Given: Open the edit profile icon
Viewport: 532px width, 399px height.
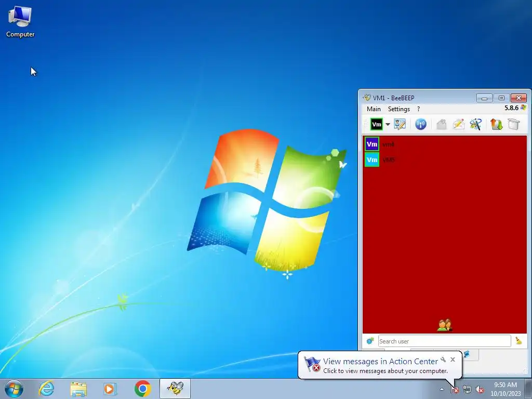Looking at the screenshot, I should [400, 124].
